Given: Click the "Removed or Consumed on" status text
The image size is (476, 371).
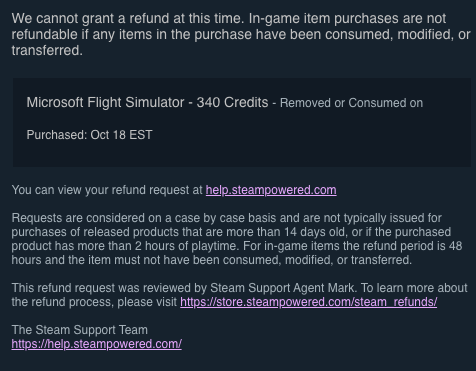Looking at the screenshot, I should pos(351,103).
